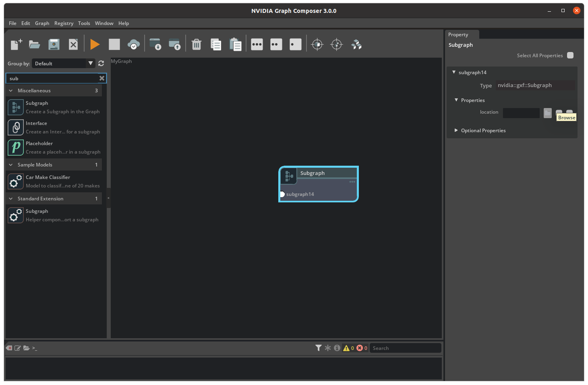Select the Car Make Classifier model

(x=54, y=181)
